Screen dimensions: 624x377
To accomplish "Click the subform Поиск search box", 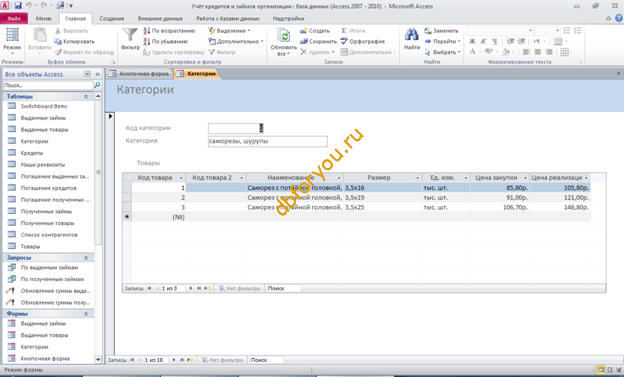I will pyautogui.click(x=283, y=288).
